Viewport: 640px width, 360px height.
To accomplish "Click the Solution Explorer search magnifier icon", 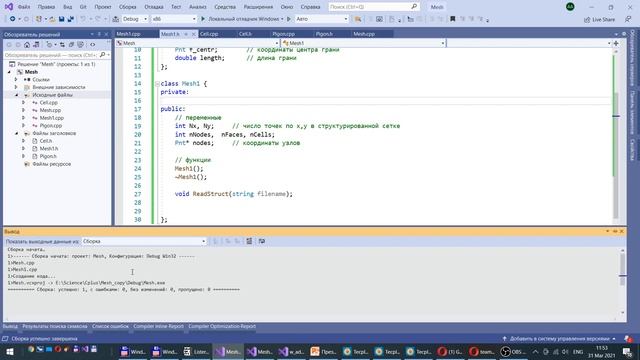I will point(102,55).
